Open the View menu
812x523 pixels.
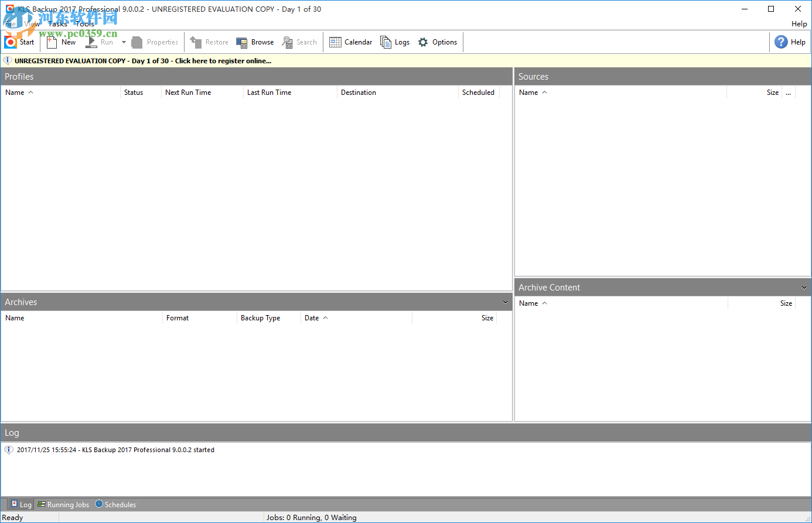point(32,24)
